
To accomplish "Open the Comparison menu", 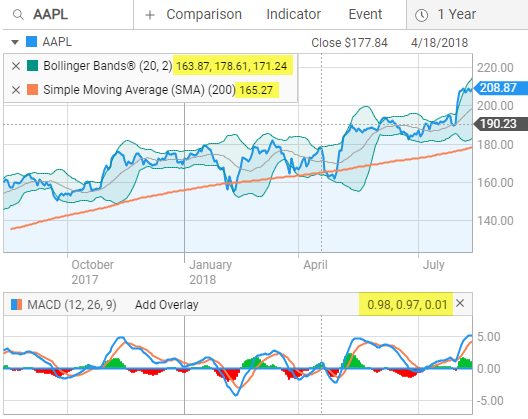I will tap(204, 14).
